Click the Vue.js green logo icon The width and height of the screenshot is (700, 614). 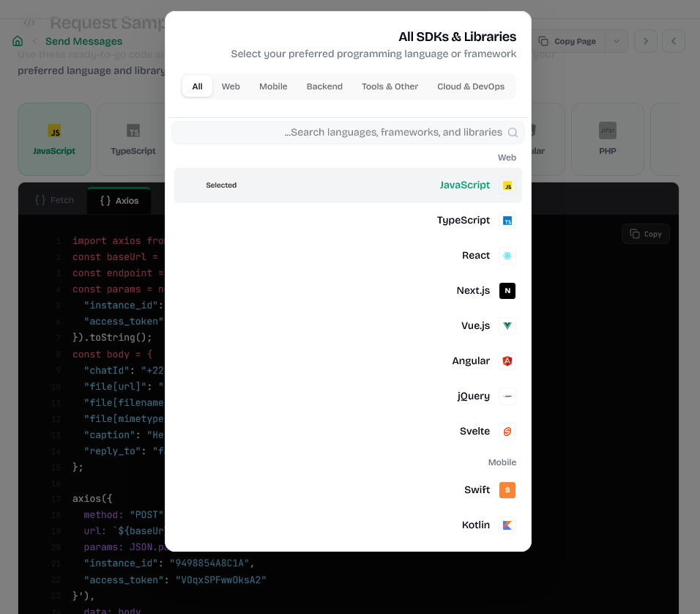tap(507, 326)
